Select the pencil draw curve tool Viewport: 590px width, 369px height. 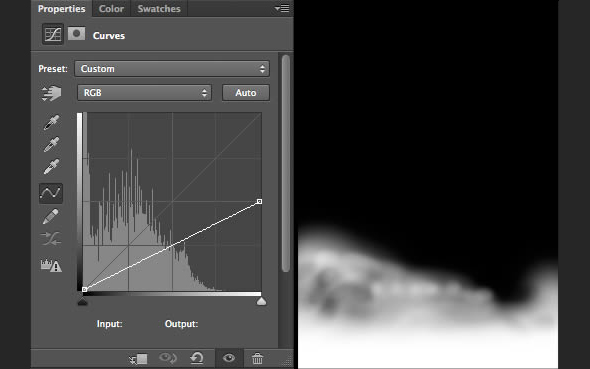(x=50, y=217)
